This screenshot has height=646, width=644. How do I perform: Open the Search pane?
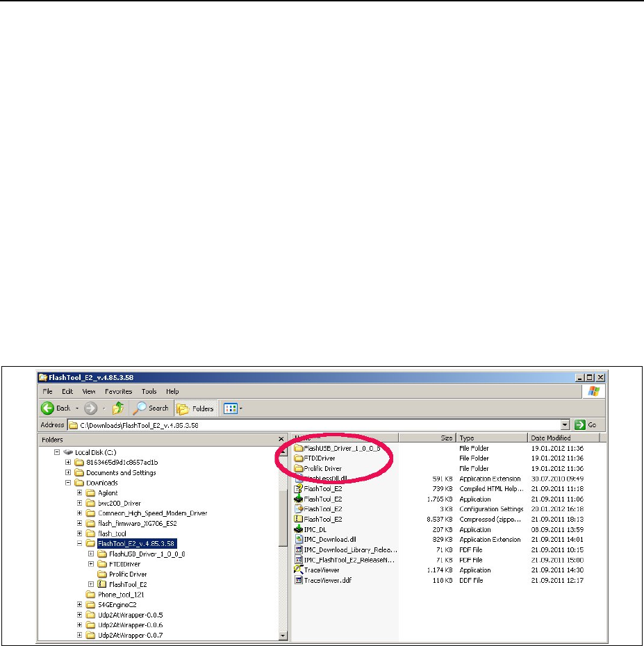coord(151,408)
